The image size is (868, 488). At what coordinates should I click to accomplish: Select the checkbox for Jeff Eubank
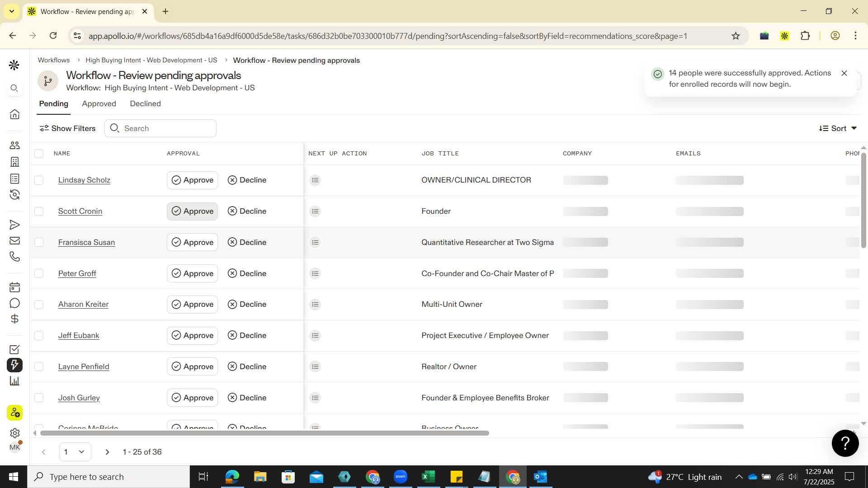pos(39,336)
